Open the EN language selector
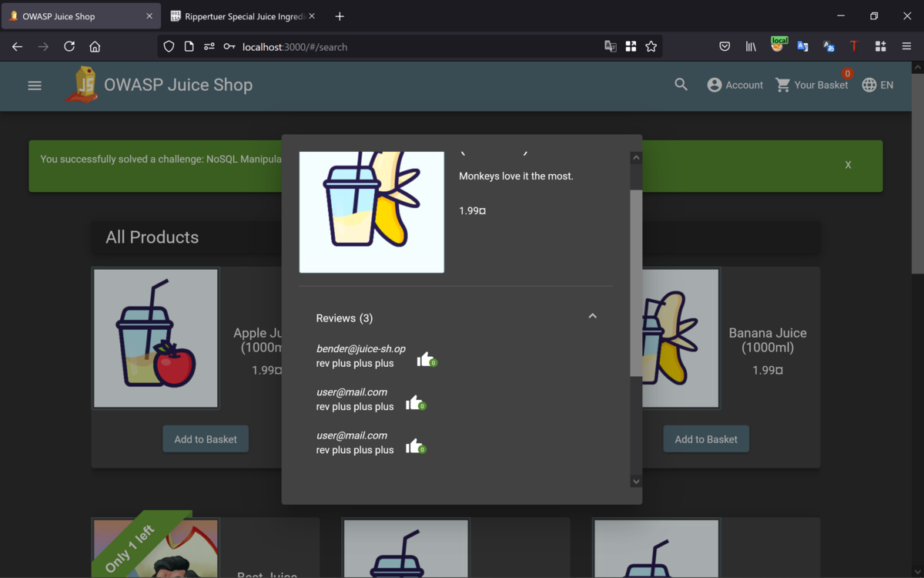The image size is (924, 578). (878, 85)
